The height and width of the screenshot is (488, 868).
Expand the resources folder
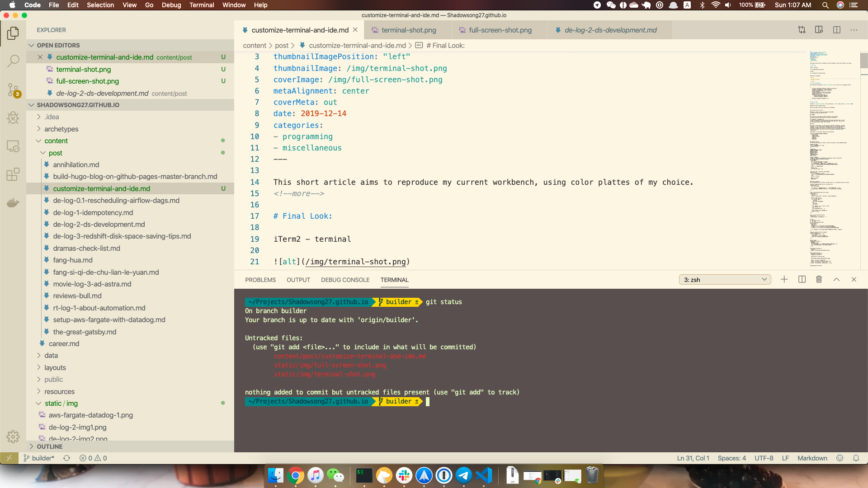click(x=59, y=392)
